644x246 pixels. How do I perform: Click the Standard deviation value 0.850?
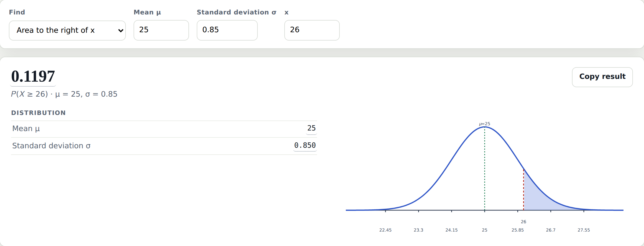click(305, 145)
